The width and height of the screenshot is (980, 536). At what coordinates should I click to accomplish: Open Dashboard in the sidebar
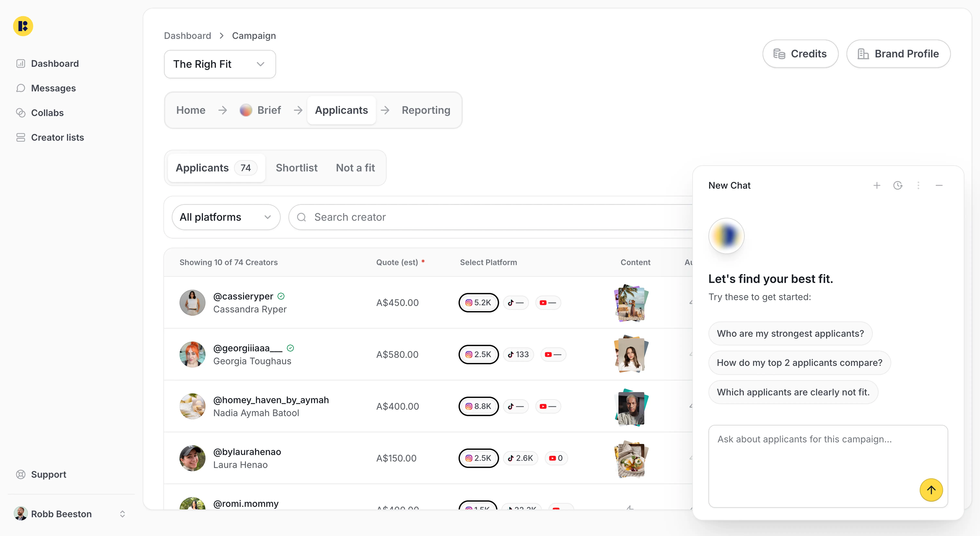[x=47, y=64]
